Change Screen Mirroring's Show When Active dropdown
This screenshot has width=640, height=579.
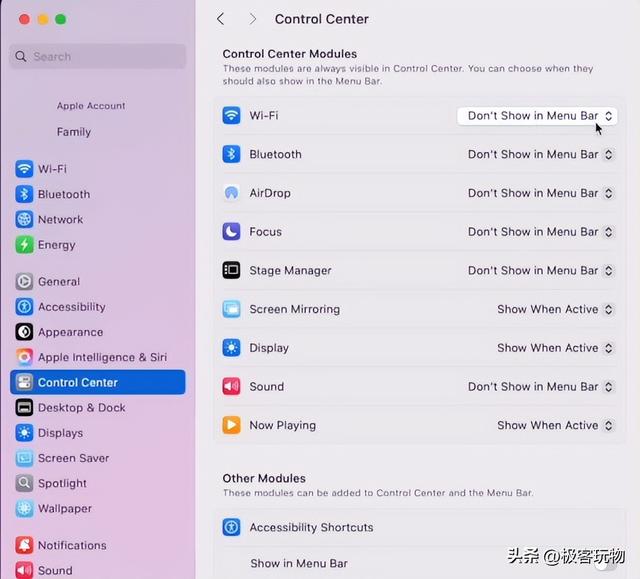[555, 309]
